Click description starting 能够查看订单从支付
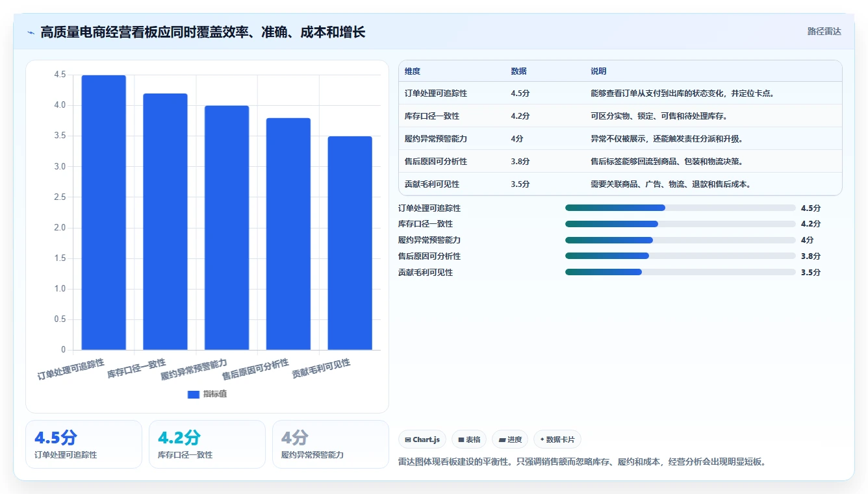This screenshot has height=494, width=868. (x=683, y=93)
